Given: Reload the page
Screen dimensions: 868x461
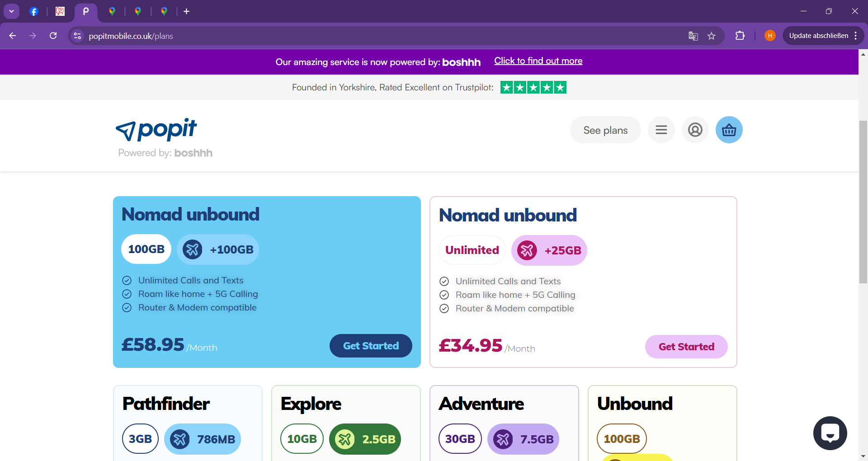Looking at the screenshot, I should 53,36.
